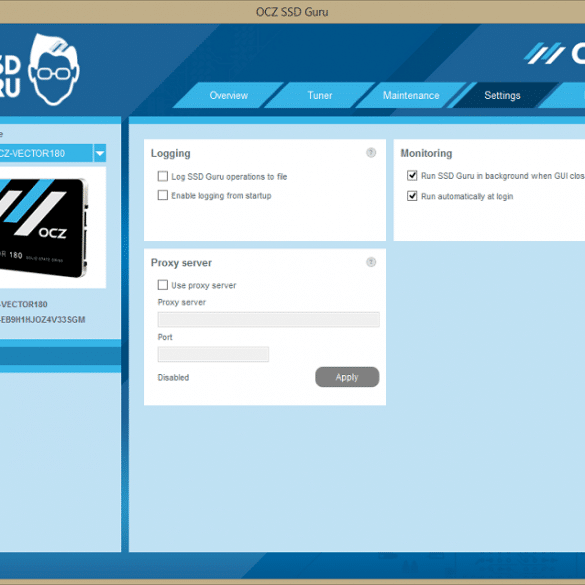This screenshot has height=585, width=585.
Task: Open the Proxy server help icon
Action: [371, 262]
